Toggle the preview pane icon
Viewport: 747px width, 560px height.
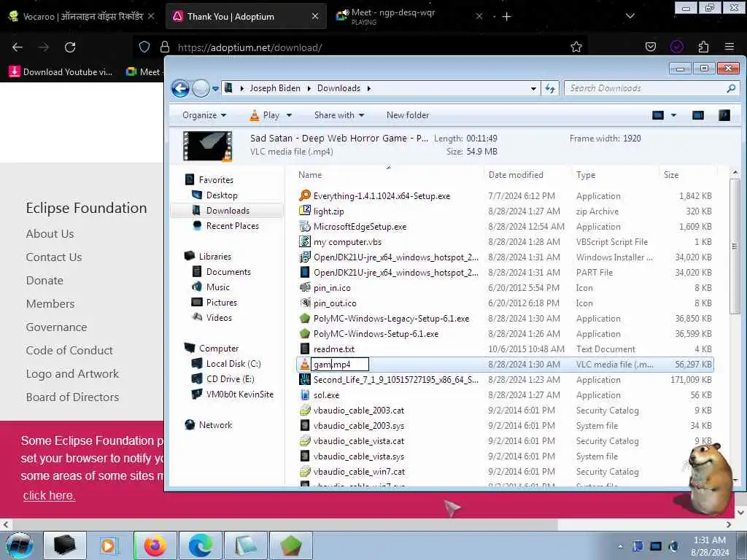tap(698, 115)
